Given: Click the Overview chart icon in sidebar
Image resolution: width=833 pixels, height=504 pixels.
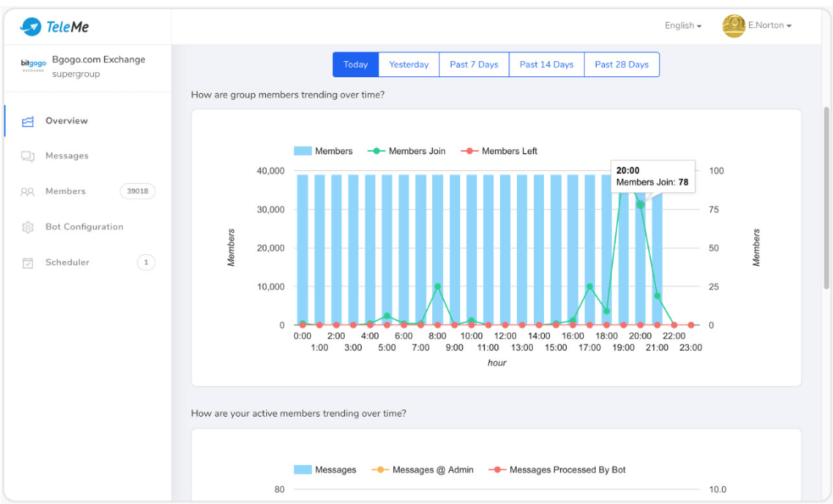Looking at the screenshot, I should click(x=28, y=121).
